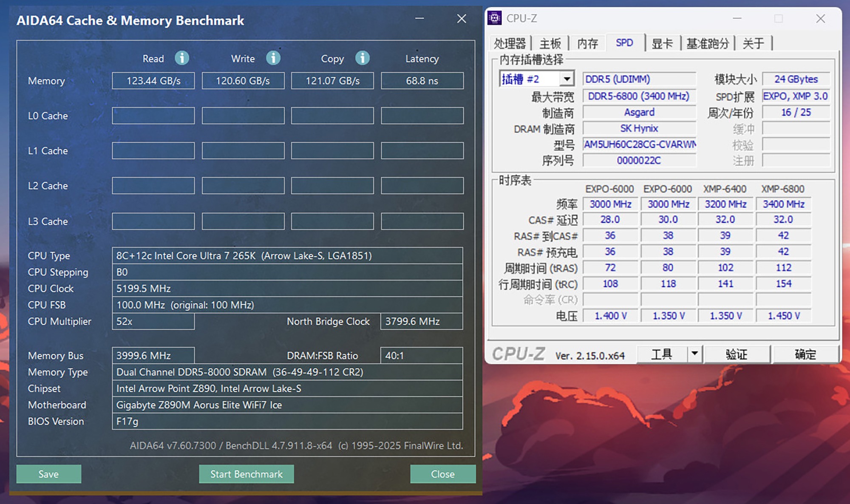Click the Save button

point(48,474)
